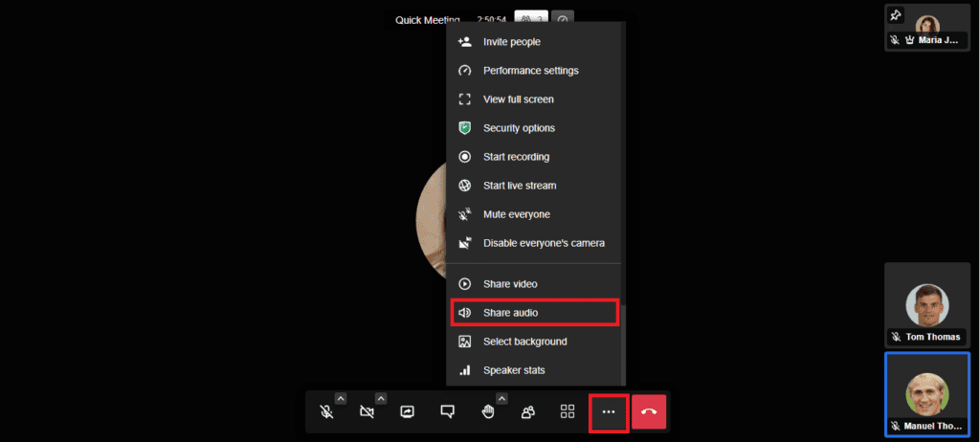The width and height of the screenshot is (980, 442).
Task: Click muted mic icon on Tom Thomas tile
Action: point(896,337)
